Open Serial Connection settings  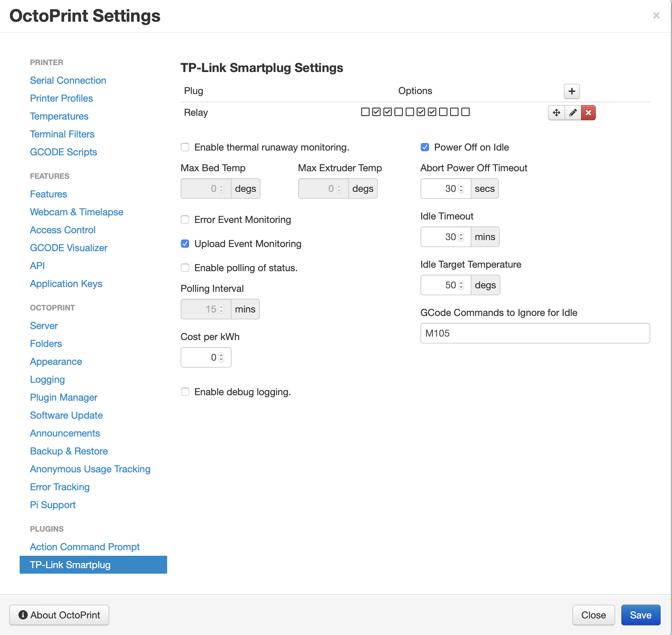[x=68, y=81]
